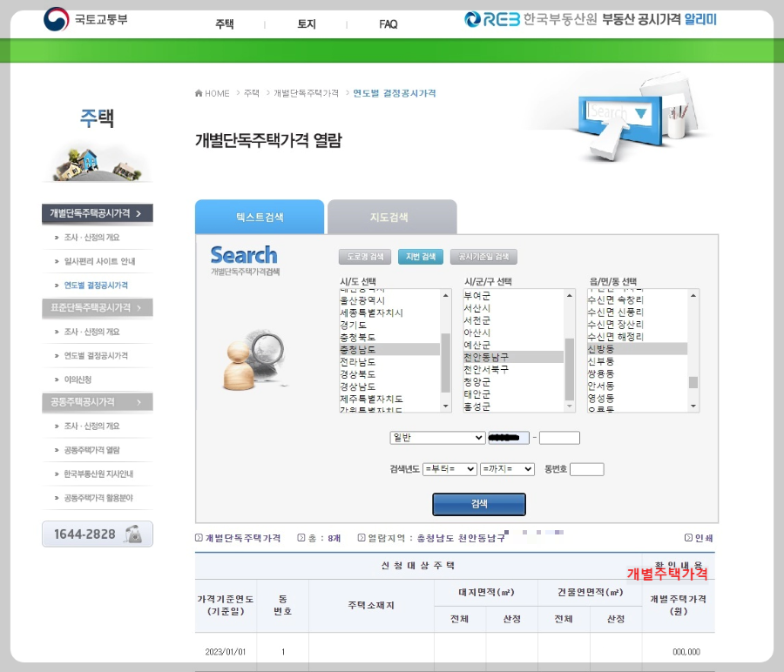Switch to the 지도검색 tab

point(391,217)
